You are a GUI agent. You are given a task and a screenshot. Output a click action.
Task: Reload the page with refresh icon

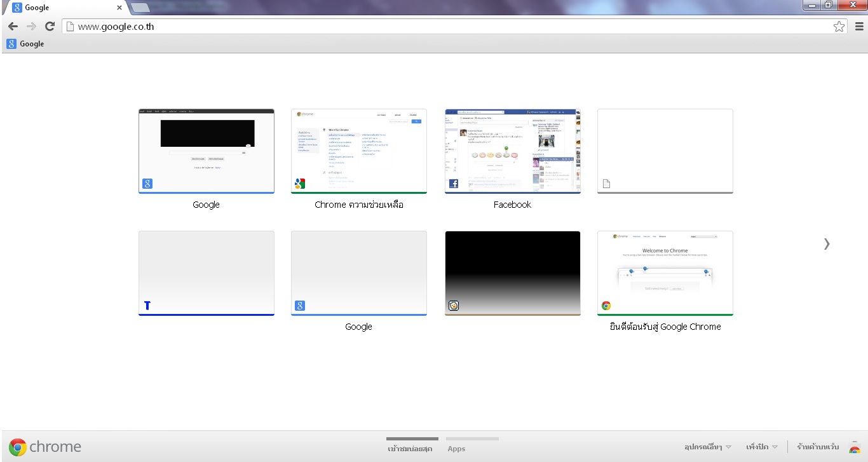(50, 27)
